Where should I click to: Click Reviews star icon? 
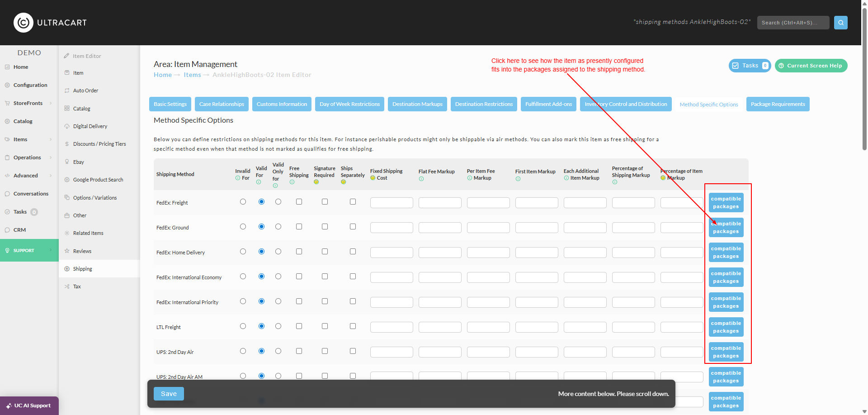click(67, 251)
